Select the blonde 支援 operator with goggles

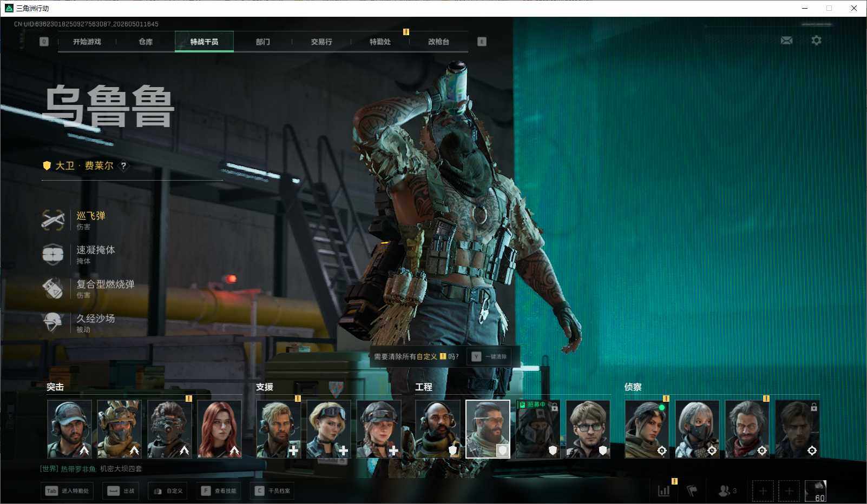[329, 429]
